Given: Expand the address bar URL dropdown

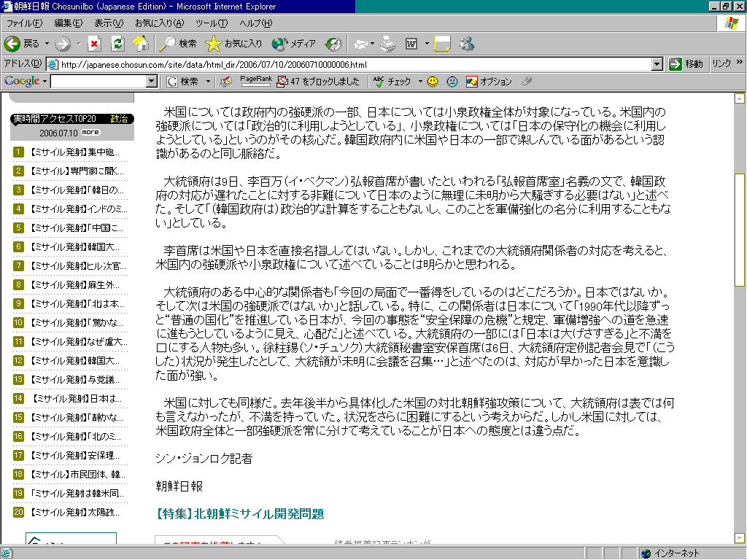Looking at the screenshot, I should [x=657, y=64].
